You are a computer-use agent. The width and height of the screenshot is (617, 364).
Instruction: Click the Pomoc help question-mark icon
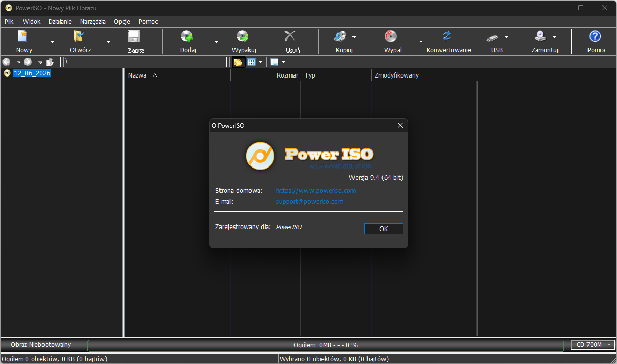click(595, 36)
